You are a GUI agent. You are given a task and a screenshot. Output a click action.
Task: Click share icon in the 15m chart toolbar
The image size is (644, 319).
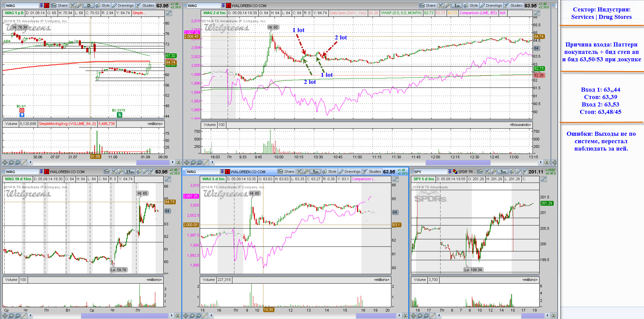tap(107, 171)
